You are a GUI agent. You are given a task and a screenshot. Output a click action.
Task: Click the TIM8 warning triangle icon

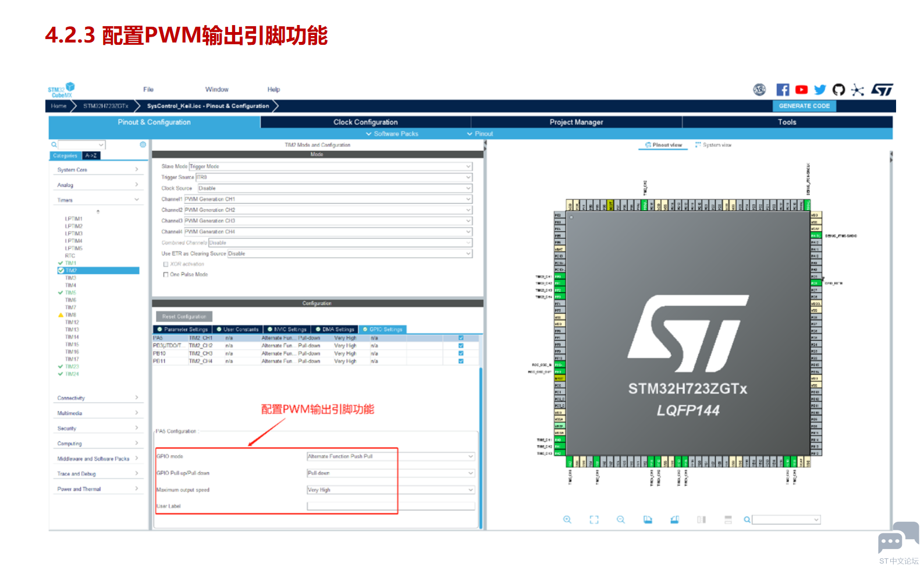tap(61, 315)
